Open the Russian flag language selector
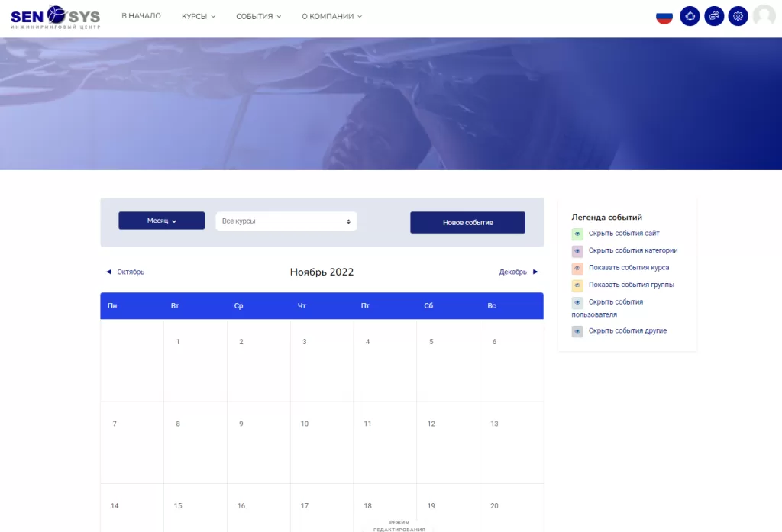Viewport: 782px width, 532px height. click(x=664, y=18)
